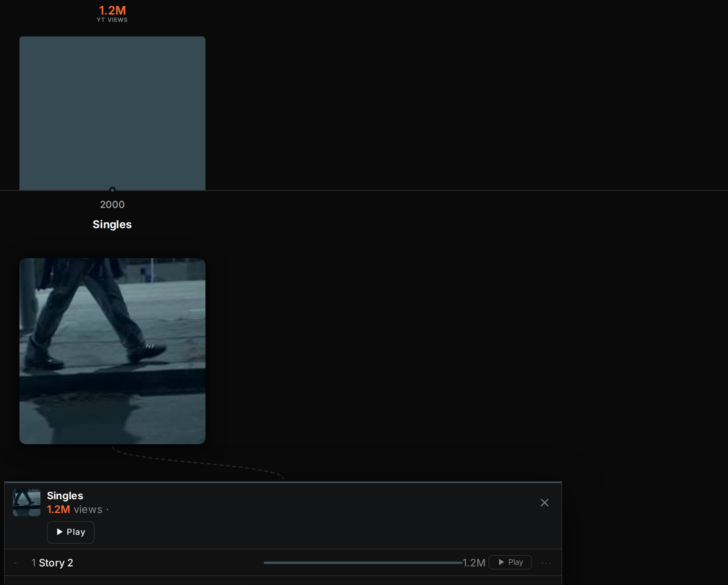
Task: Click the play triangle in the Singles Play button
Action: point(59,532)
